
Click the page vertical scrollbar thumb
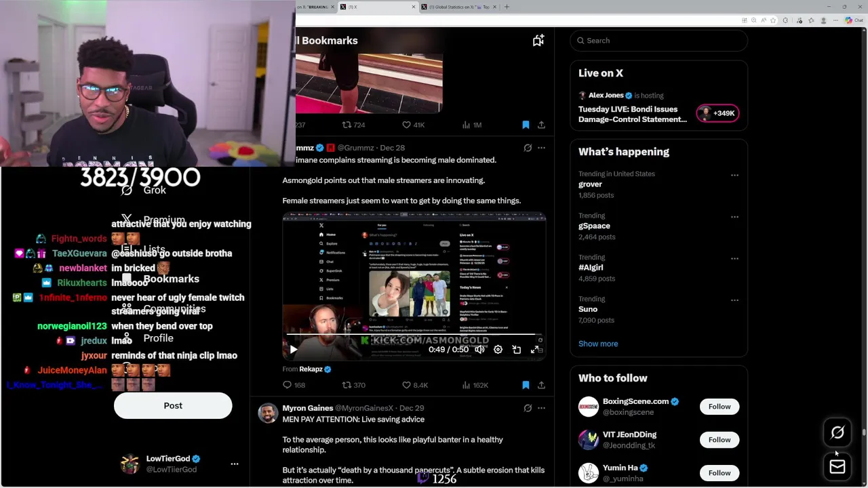click(864, 432)
